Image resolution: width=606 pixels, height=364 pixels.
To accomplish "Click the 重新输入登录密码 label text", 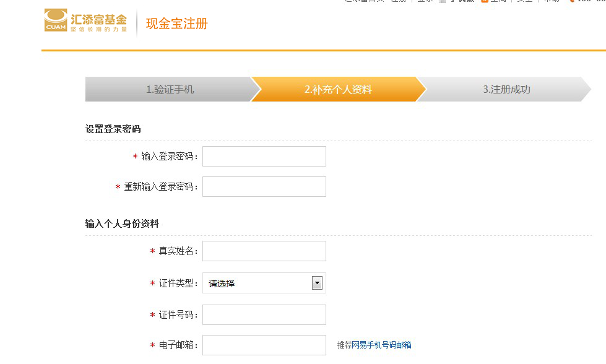I will tap(161, 188).
